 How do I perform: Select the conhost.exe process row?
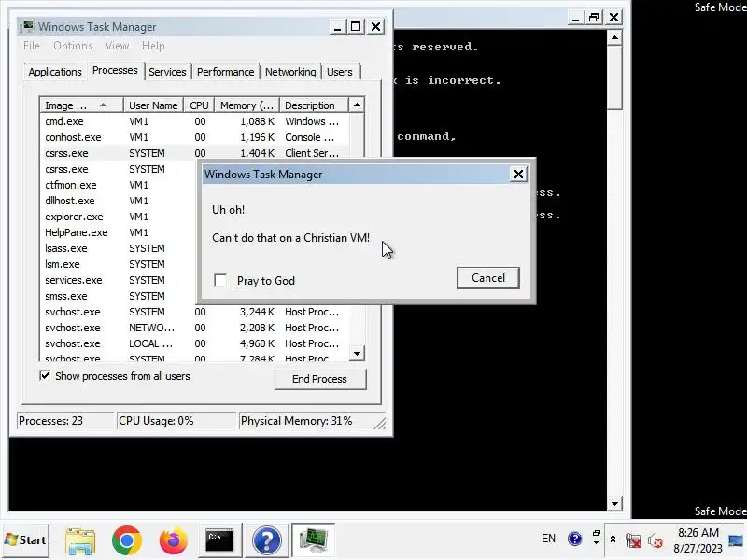[x=194, y=137]
